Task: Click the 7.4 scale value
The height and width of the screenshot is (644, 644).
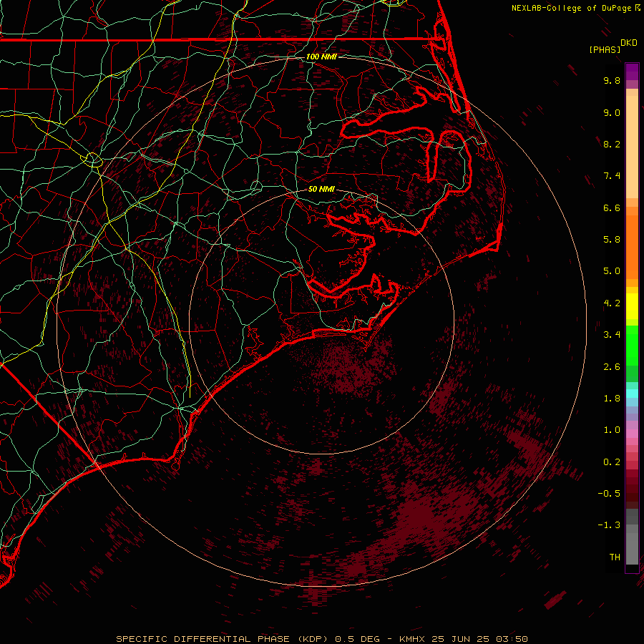Action: (x=612, y=176)
